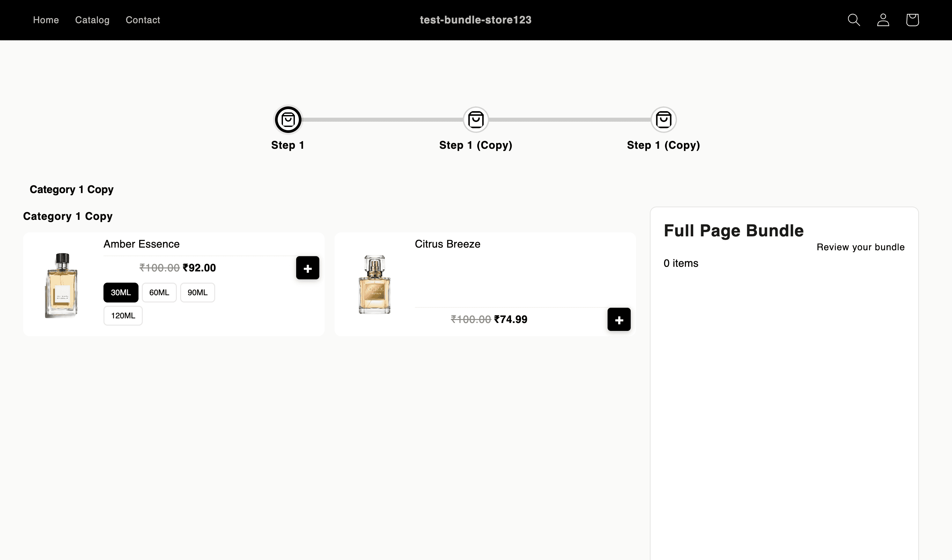
Task: Click Amber Essence struck-through ₹100.00 price
Action: 159,268
